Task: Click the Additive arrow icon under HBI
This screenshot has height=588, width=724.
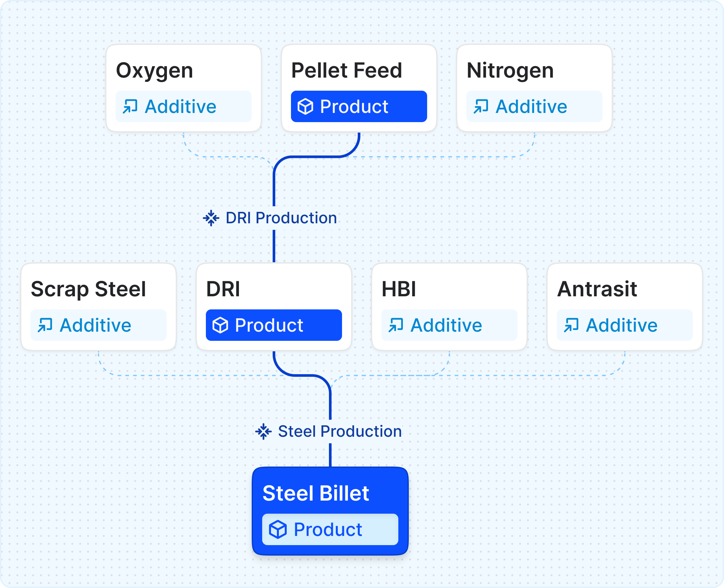Action: 396,325
